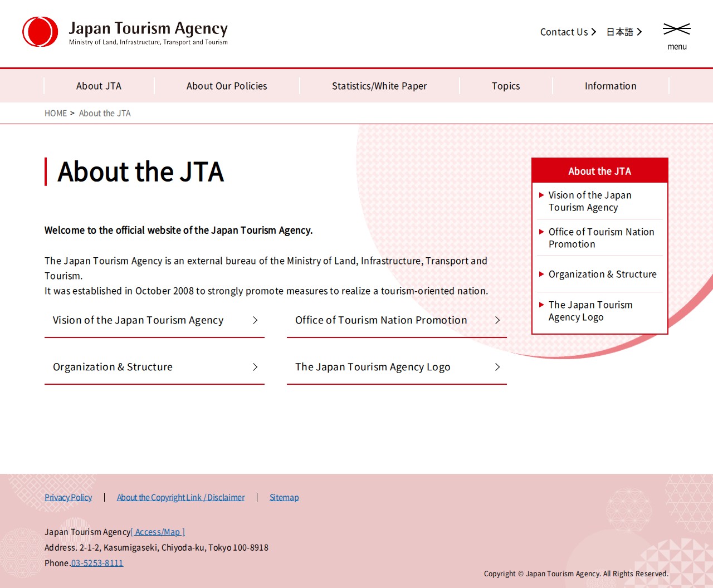Open the Information navigation menu
713x588 pixels.
click(611, 86)
